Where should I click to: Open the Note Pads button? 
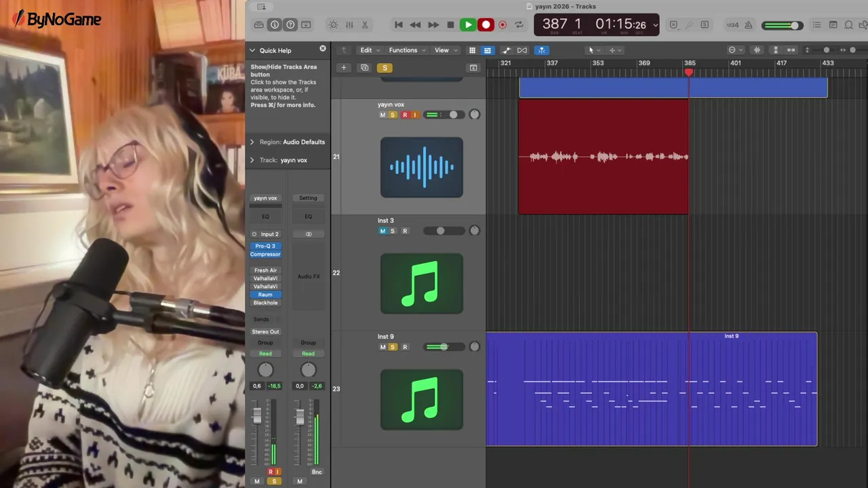pyautogui.click(x=833, y=25)
